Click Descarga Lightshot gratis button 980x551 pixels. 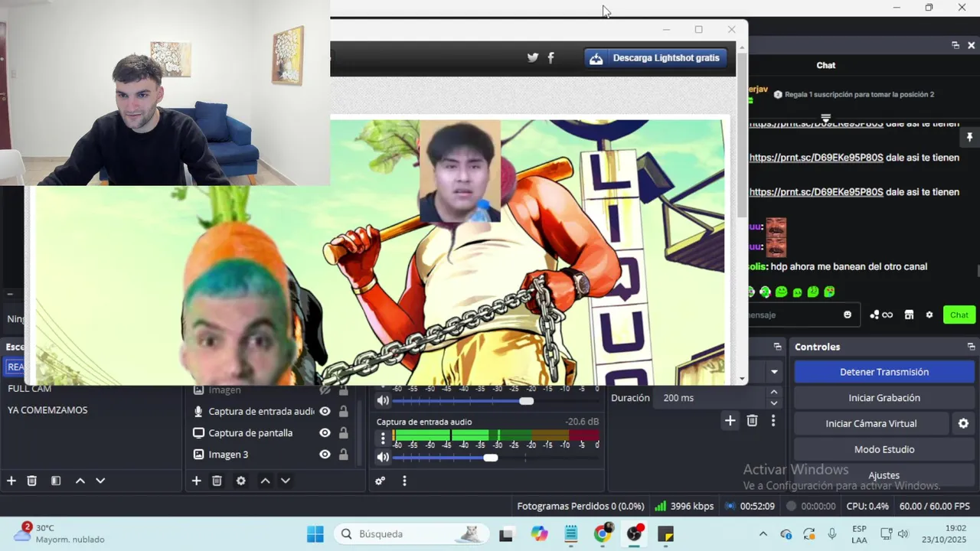pos(655,58)
